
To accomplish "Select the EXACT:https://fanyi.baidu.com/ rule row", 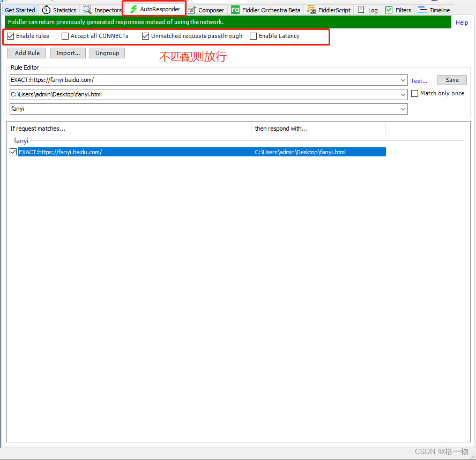I will coord(202,152).
